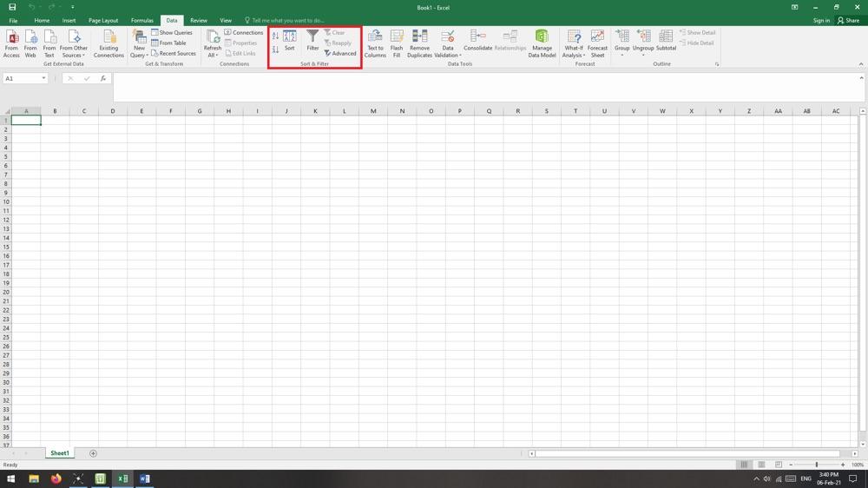Open the Name Box dropdown arrow

43,78
